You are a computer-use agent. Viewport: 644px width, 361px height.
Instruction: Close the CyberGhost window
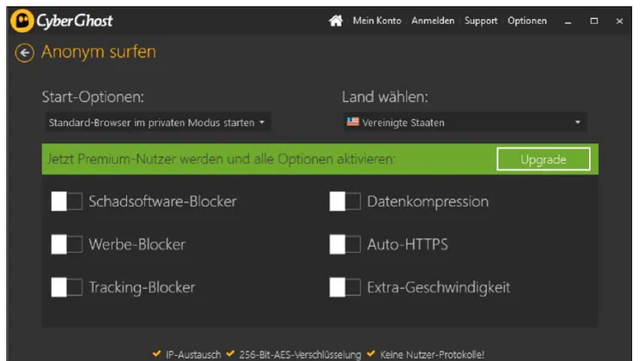619,21
